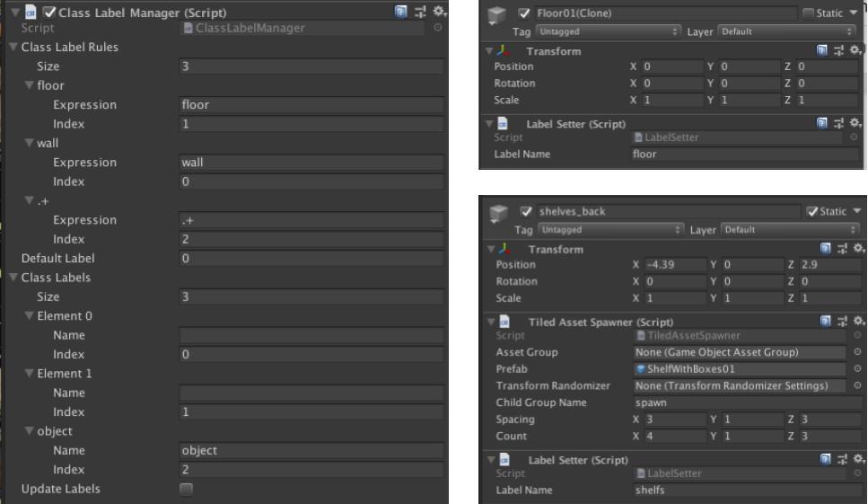Click Tiled Asset Spawner help book icon
Viewport: 868px width, 504px height.
tap(823, 321)
